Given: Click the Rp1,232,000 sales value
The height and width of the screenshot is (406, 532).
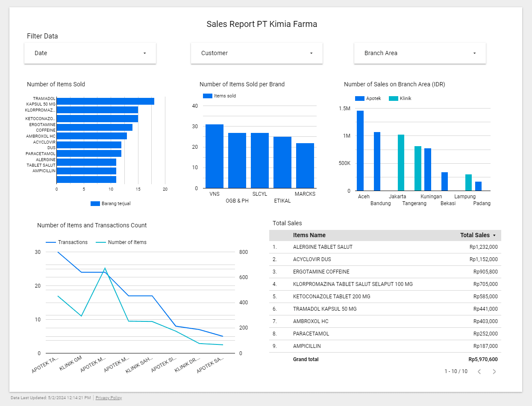Looking at the screenshot, I should (x=483, y=247).
